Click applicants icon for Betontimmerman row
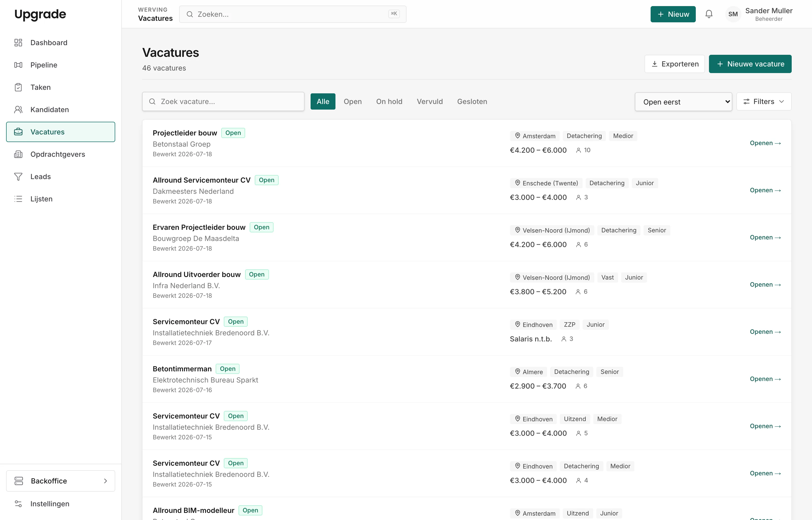This screenshot has width=812, height=520. [x=578, y=386]
